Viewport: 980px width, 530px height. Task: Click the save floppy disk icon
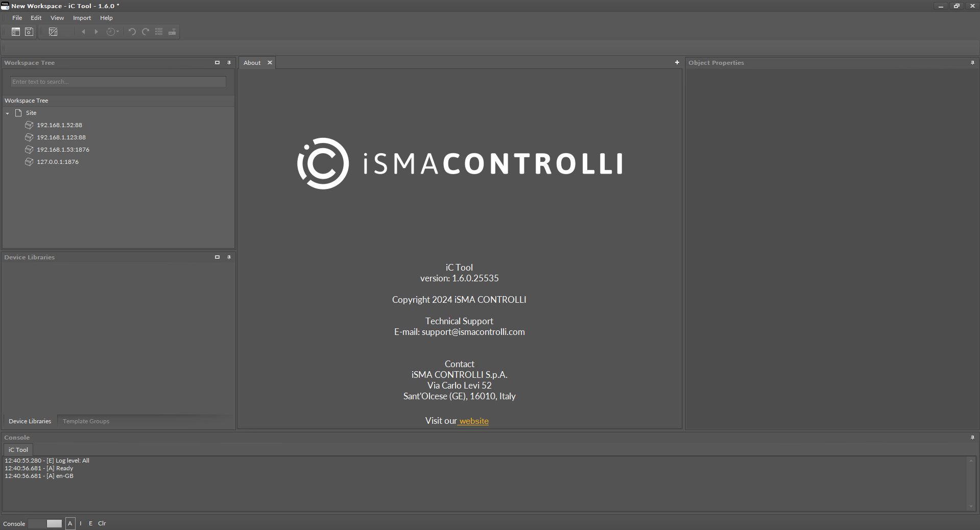pyautogui.click(x=29, y=32)
